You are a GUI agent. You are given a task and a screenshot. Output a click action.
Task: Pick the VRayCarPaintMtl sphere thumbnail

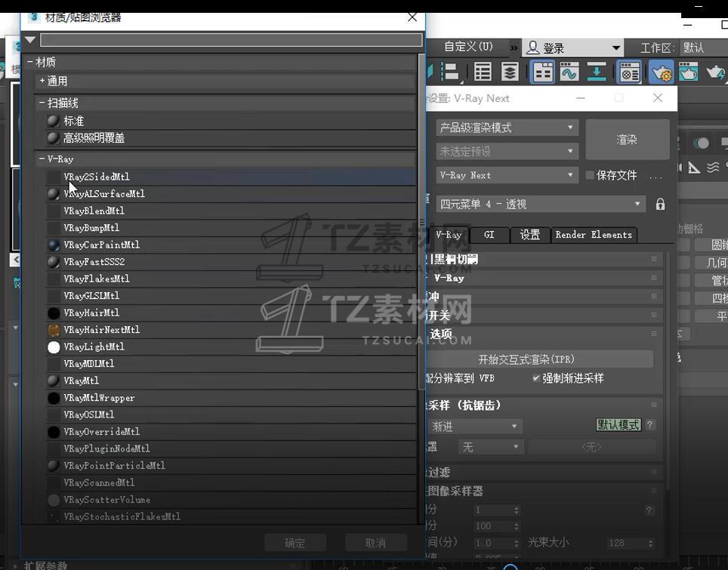pos(54,245)
